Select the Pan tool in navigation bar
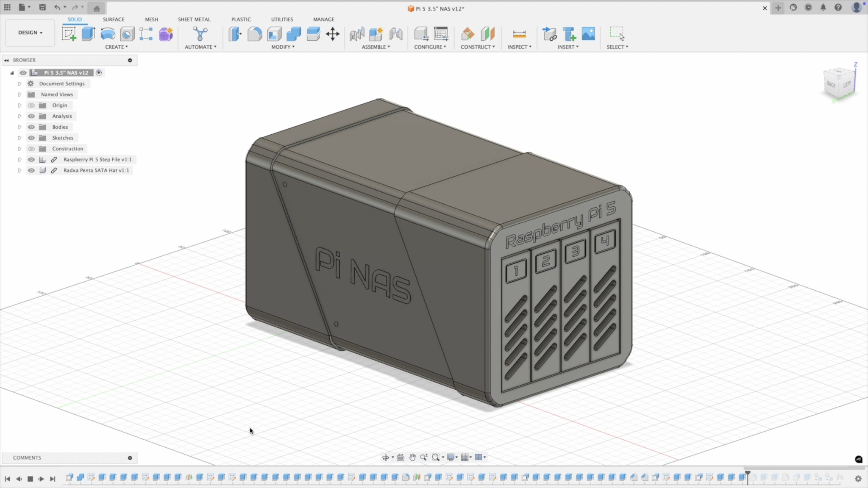The image size is (868, 488). tap(413, 457)
